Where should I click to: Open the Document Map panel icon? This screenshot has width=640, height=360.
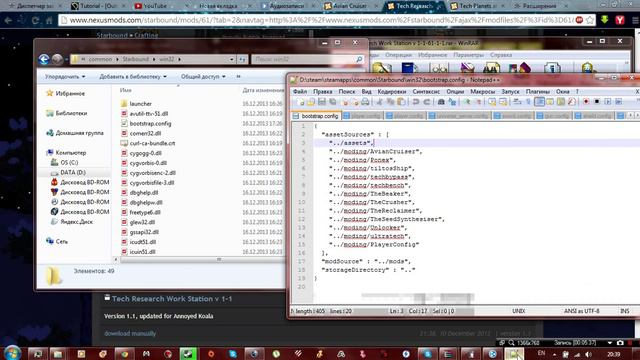click(561, 102)
